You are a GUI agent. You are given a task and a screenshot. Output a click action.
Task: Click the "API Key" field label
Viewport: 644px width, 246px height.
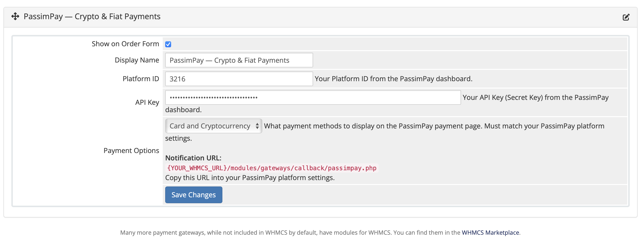(x=147, y=103)
